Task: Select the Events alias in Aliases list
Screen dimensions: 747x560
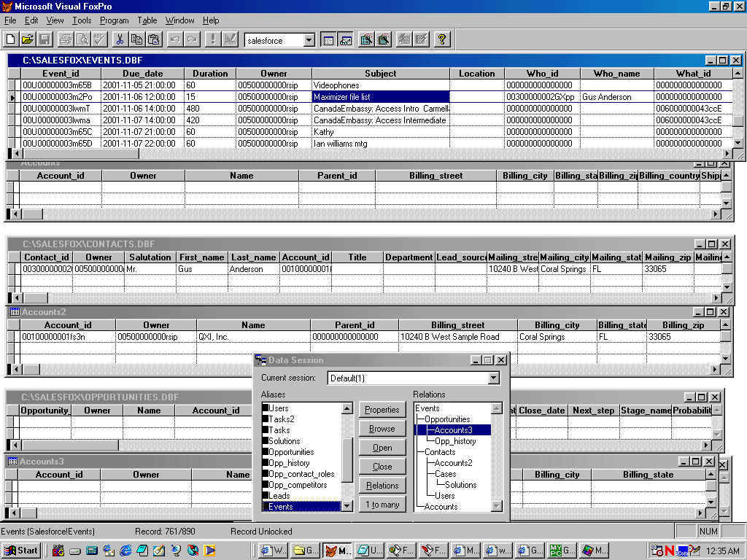Action: point(301,507)
